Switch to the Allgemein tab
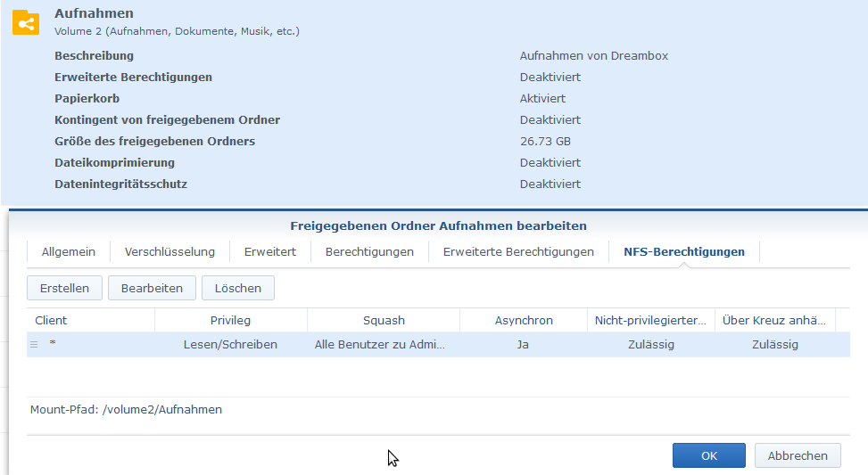The height and width of the screenshot is (475, 868). point(68,252)
